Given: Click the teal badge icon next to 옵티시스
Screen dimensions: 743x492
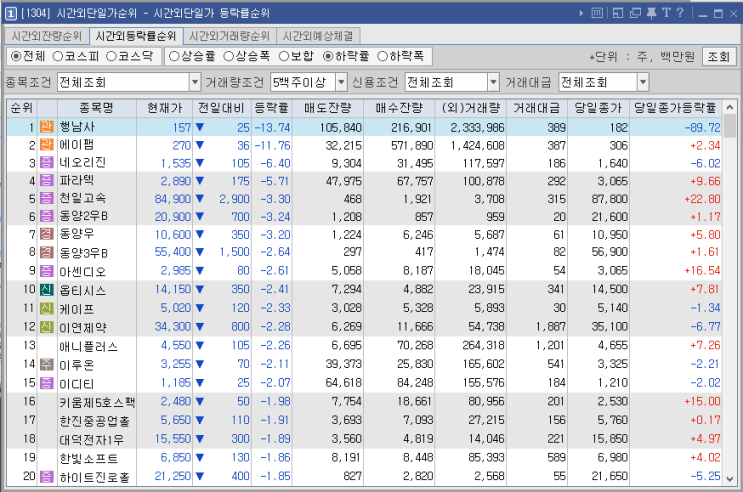Looking at the screenshot, I should (x=46, y=289).
